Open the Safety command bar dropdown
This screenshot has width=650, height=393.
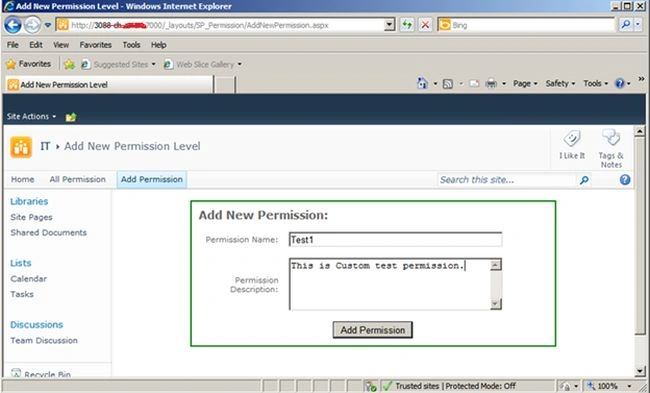(560, 84)
